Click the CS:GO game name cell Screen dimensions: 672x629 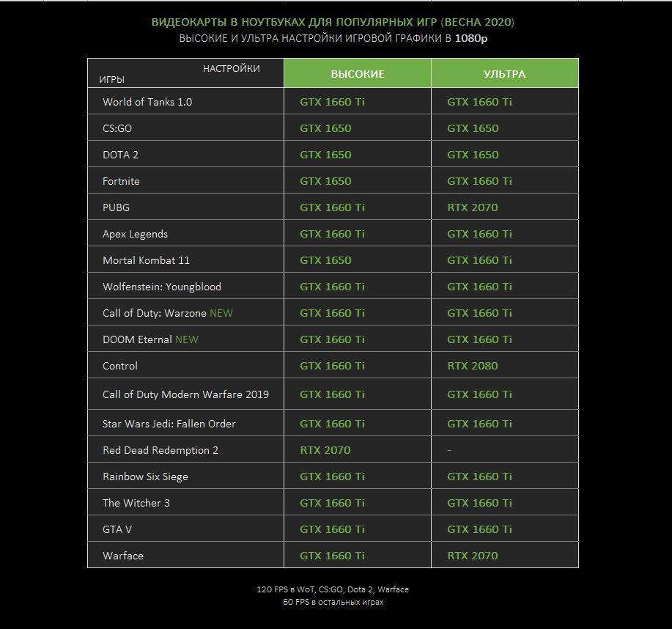pos(185,128)
